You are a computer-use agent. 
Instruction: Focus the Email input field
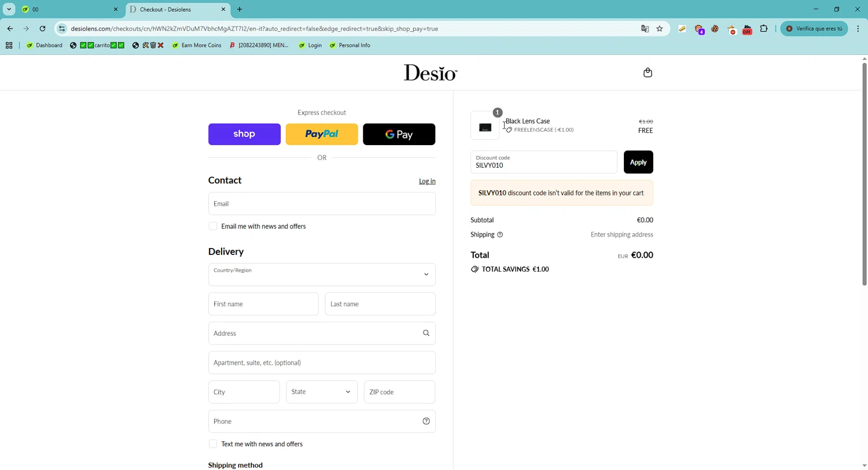tap(322, 203)
